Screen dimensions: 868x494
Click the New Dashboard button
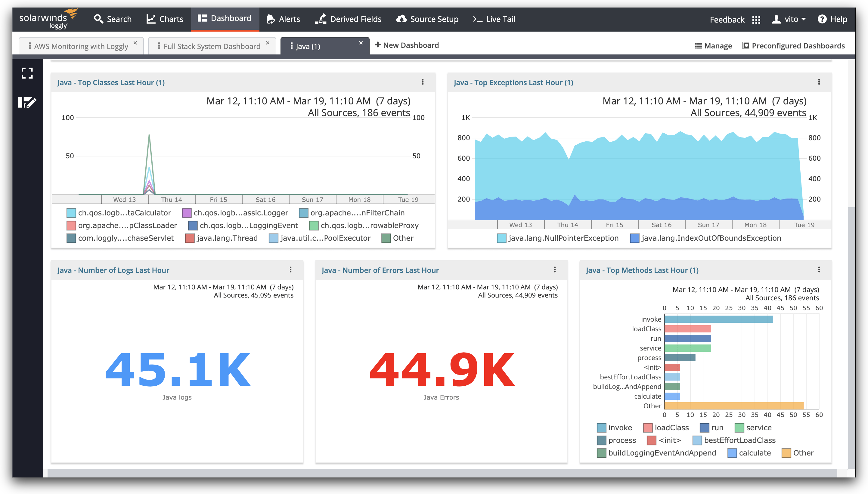407,45
